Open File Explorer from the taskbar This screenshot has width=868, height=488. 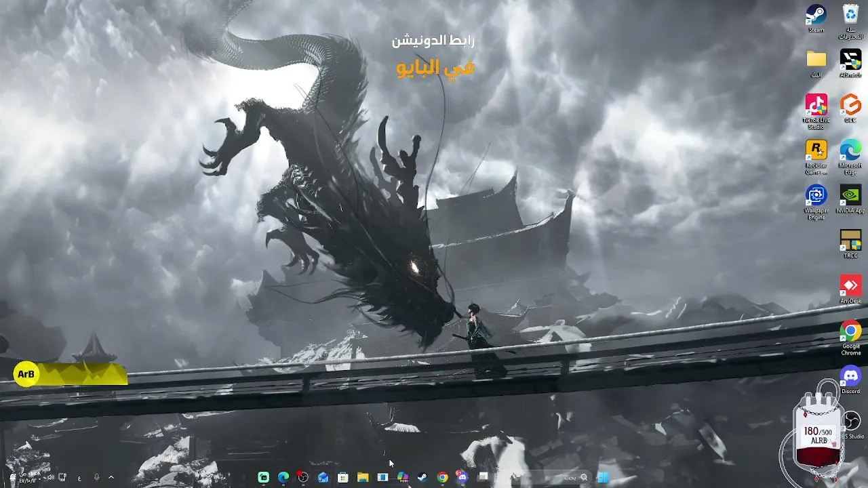point(363,477)
